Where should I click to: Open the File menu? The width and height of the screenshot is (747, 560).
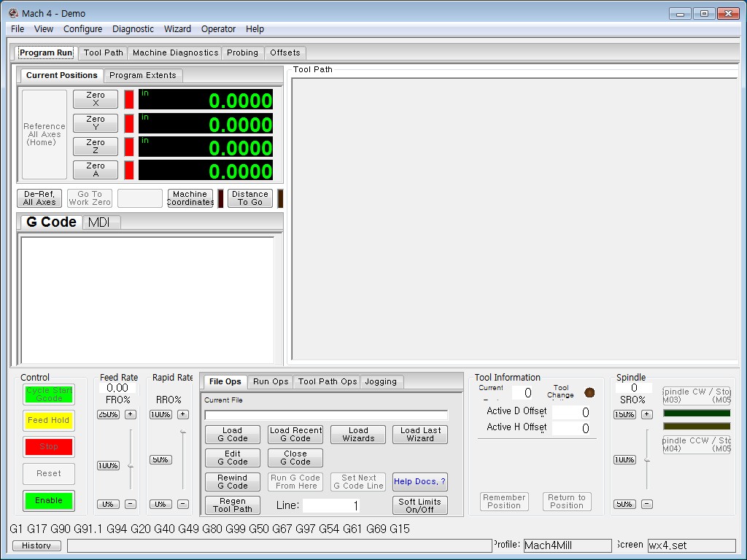tap(18, 29)
